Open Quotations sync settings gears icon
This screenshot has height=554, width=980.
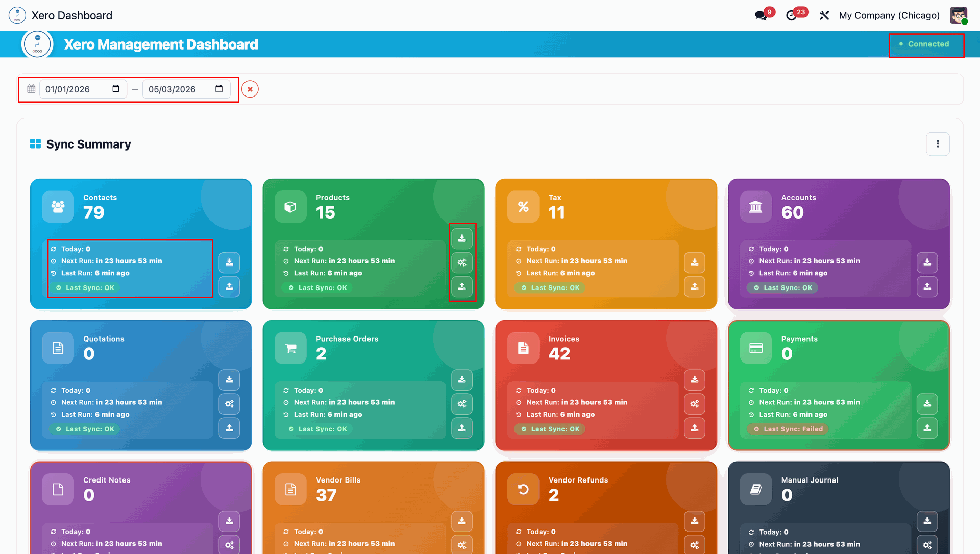coord(229,404)
